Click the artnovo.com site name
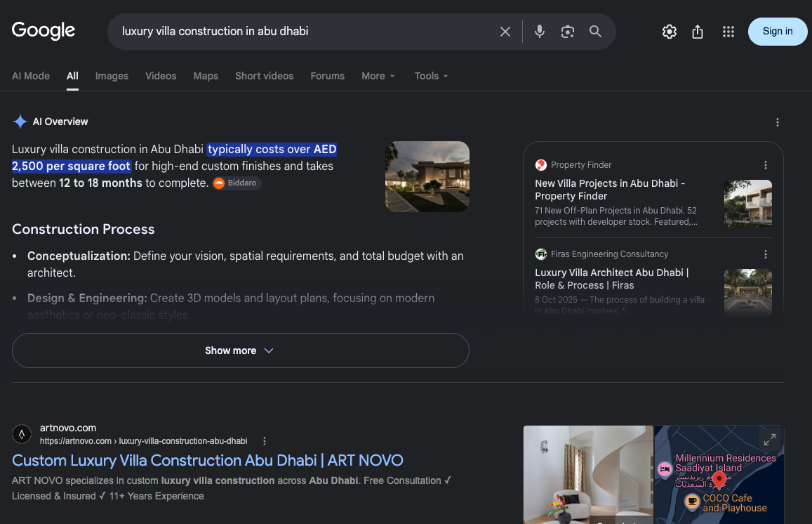Image resolution: width=812 pixels, height=524 pixels. pyautogui.click(x=68, y=428)
